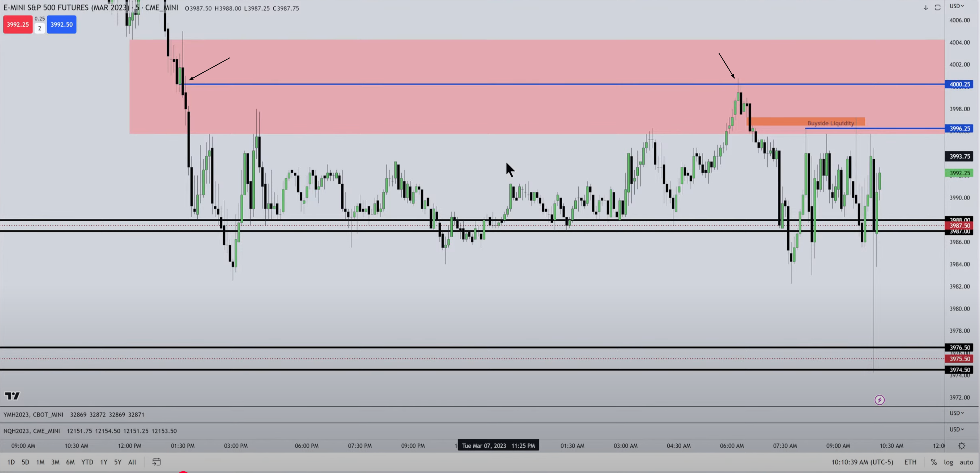Open the timezone menu showing 10:10:39 AM (UTC-5)
Viewport: 980px width, 473px height.
point(862,462)
